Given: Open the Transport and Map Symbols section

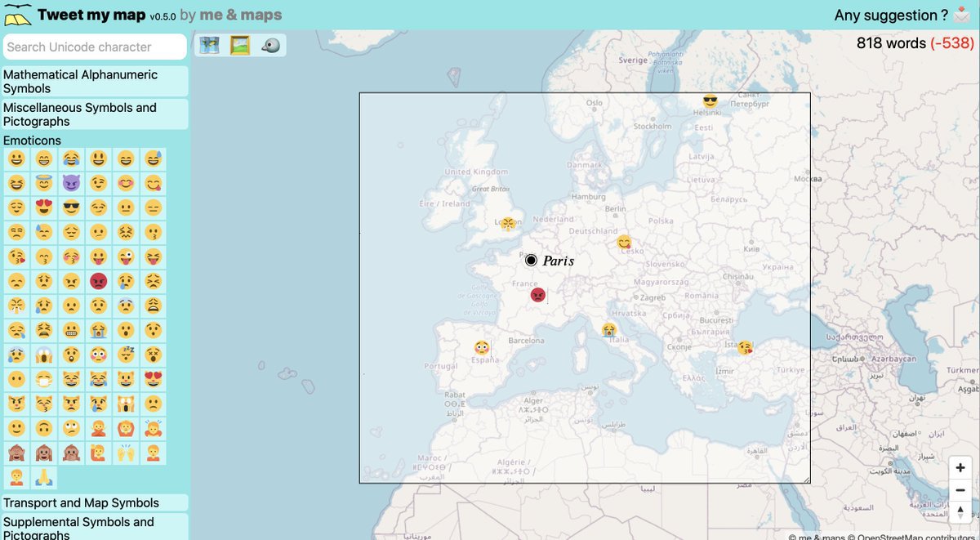Looking at the screenshot, I should (95, 502).
